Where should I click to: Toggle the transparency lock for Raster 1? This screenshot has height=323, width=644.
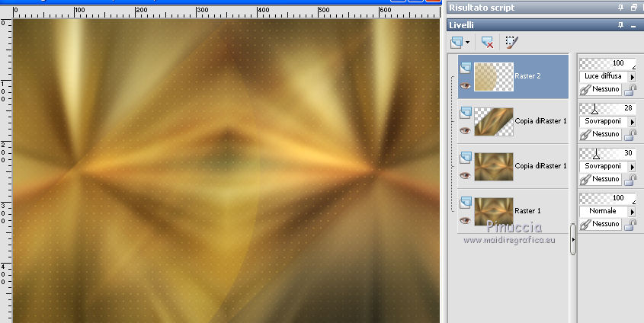[630, 224]
